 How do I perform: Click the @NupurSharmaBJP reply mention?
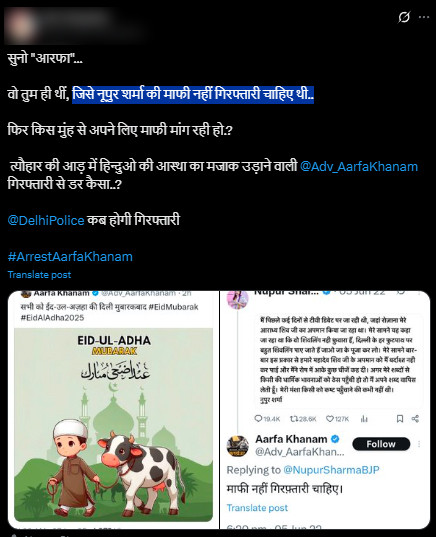[x=331, y=470]
